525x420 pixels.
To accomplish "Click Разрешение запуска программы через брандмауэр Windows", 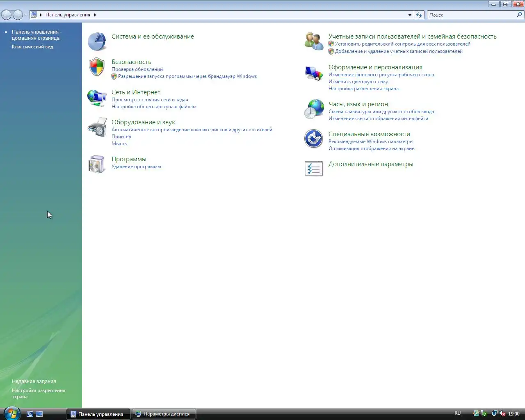I will tap(187, 76).
